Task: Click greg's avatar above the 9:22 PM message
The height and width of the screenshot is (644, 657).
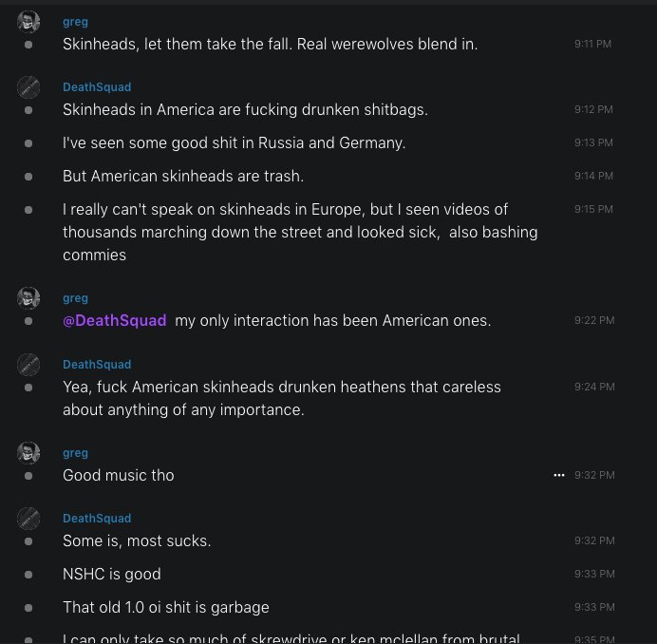Action: pyautogui.click(x=28, y=298)
